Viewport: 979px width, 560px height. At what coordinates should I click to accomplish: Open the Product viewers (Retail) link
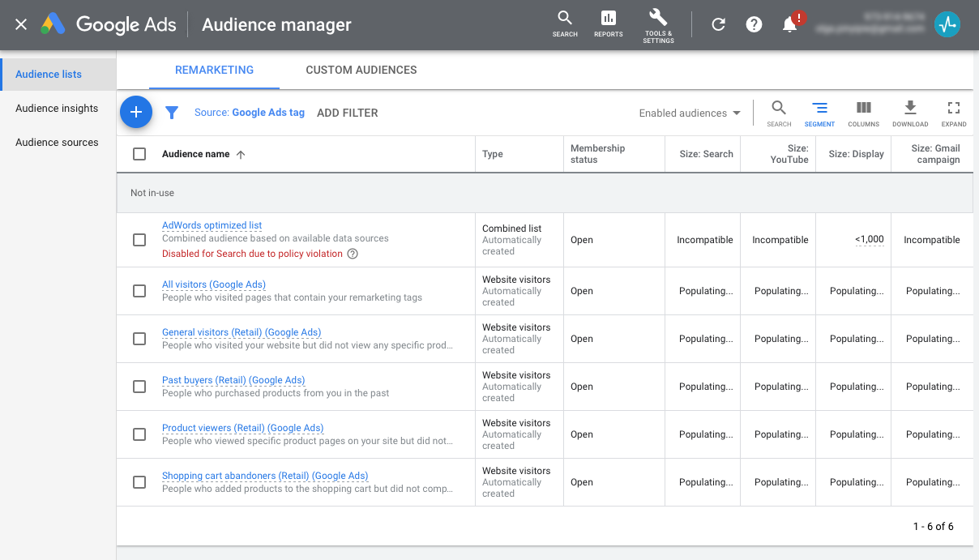243,428
